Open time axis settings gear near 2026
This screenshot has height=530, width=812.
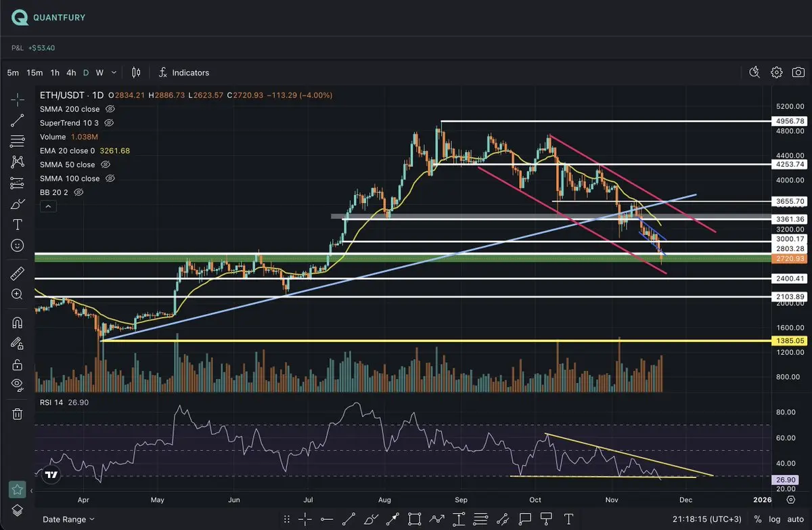click(790, 500)
